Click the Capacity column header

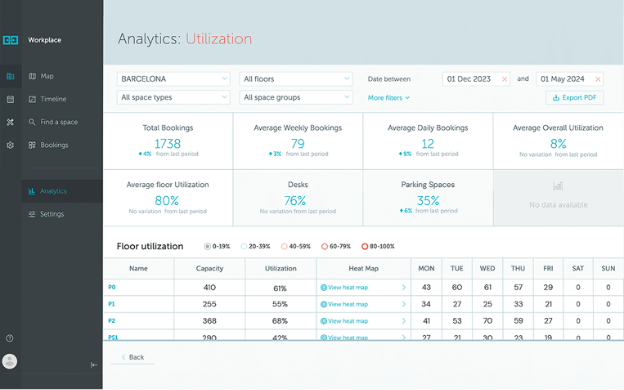pyautogui.click(x=209, y=269)
